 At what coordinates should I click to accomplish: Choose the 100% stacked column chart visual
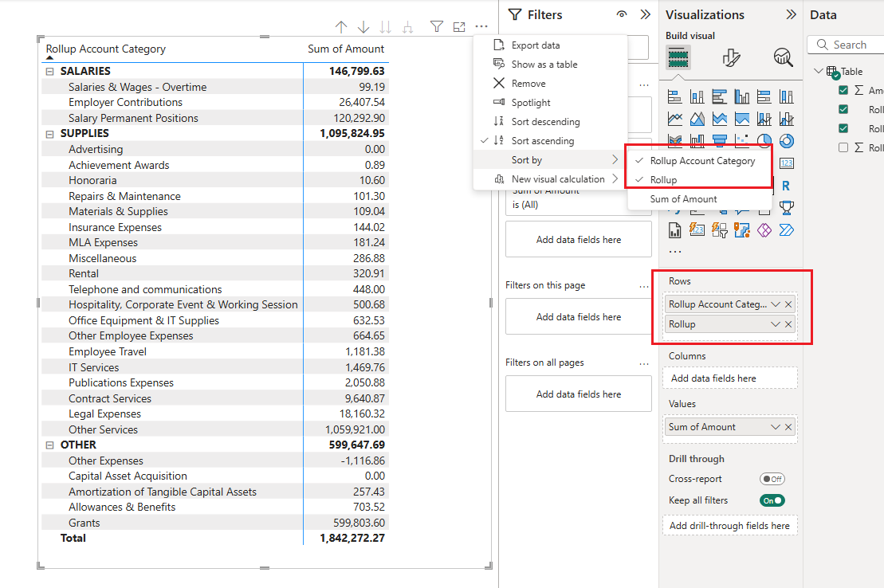pos(787,97)
